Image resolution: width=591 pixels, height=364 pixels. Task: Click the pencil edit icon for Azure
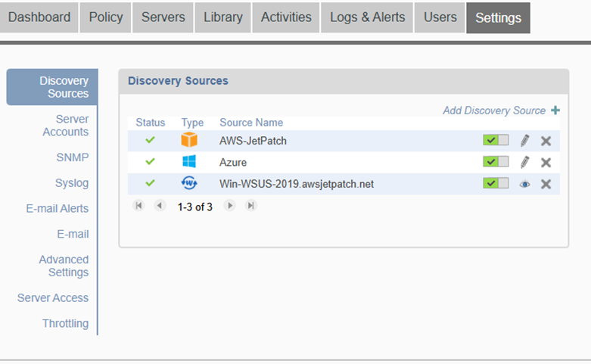click(x=525, y=162)
